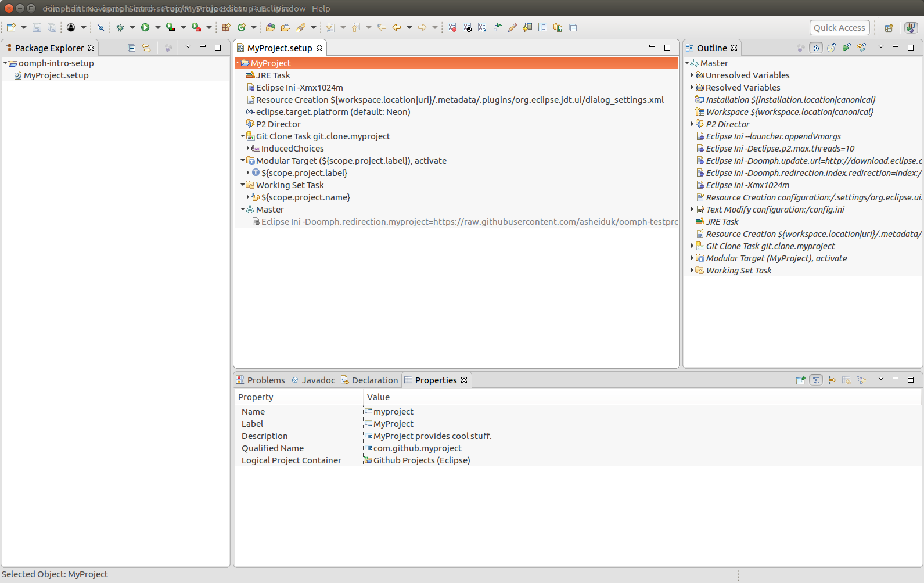The height and width of the screenshot is (583, 924).
Task: Toggle Show Advanced Properties in Properties view
Action: coord(831,380)
